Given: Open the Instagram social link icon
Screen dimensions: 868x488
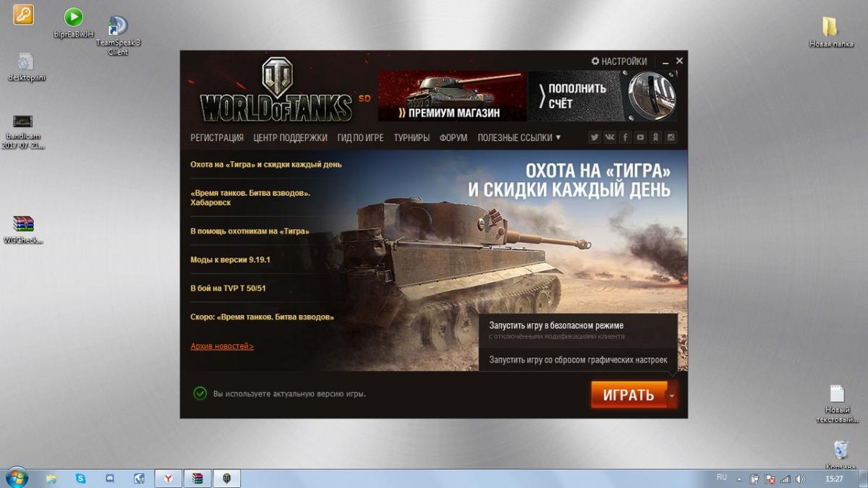Looking at the screenshot, I should click(671, 137).
